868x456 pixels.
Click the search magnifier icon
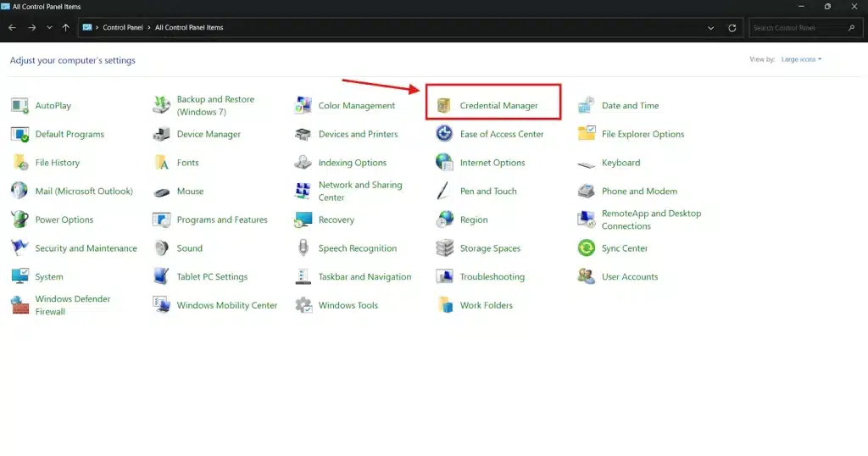click(x=851, y=28)
